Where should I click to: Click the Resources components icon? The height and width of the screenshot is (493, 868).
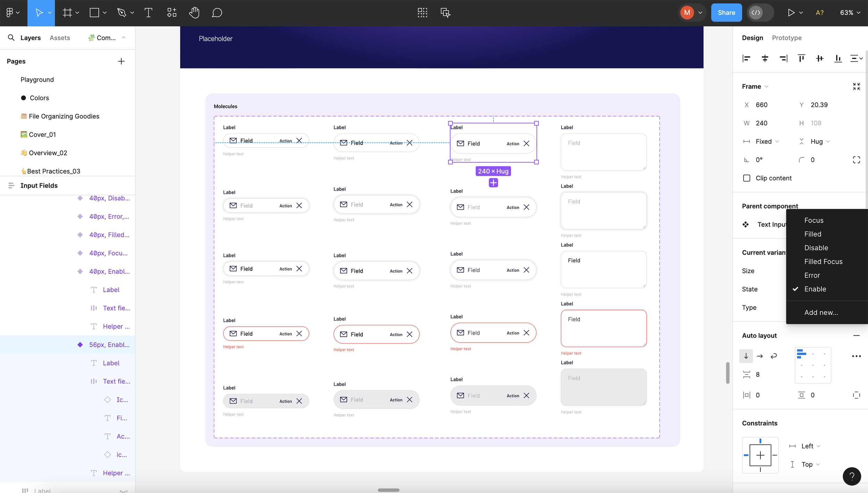[x=172, y=13]
